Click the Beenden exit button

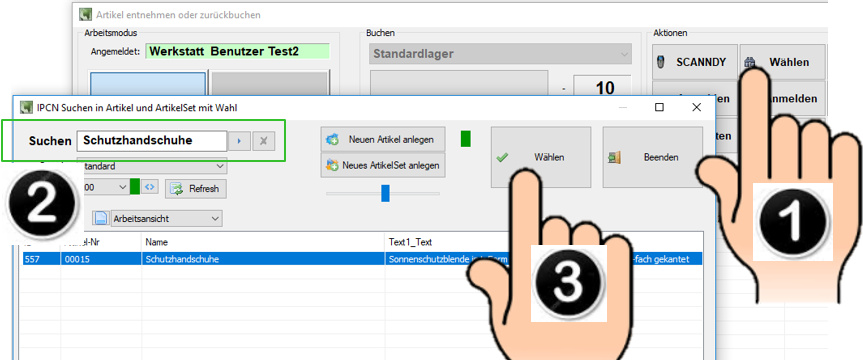(x=653, y=157)
